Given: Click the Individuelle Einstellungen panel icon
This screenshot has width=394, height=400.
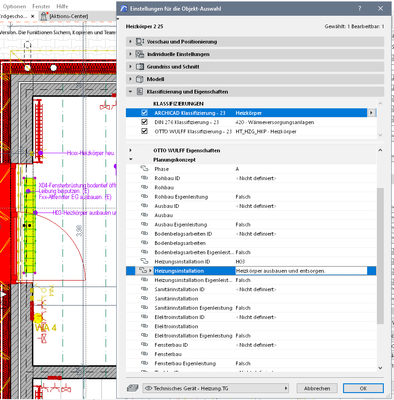Looking at the screenshot, I should [x=140, y=54].
